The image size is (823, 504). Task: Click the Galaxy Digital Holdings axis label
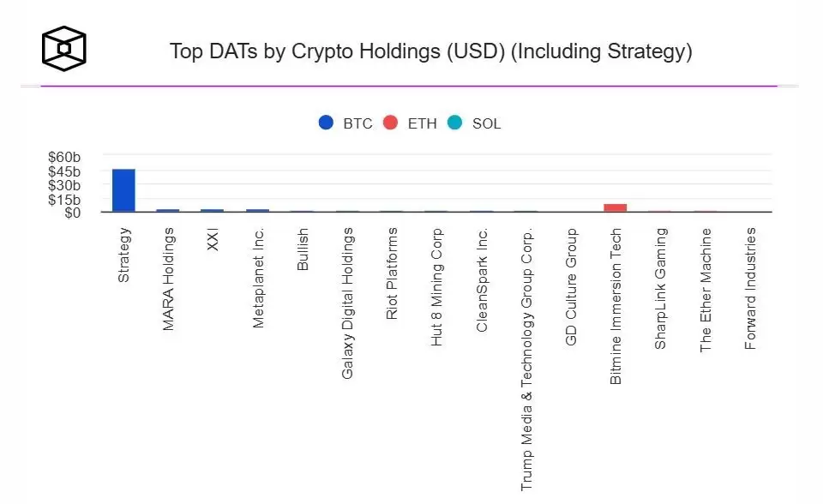click(347, 303)
